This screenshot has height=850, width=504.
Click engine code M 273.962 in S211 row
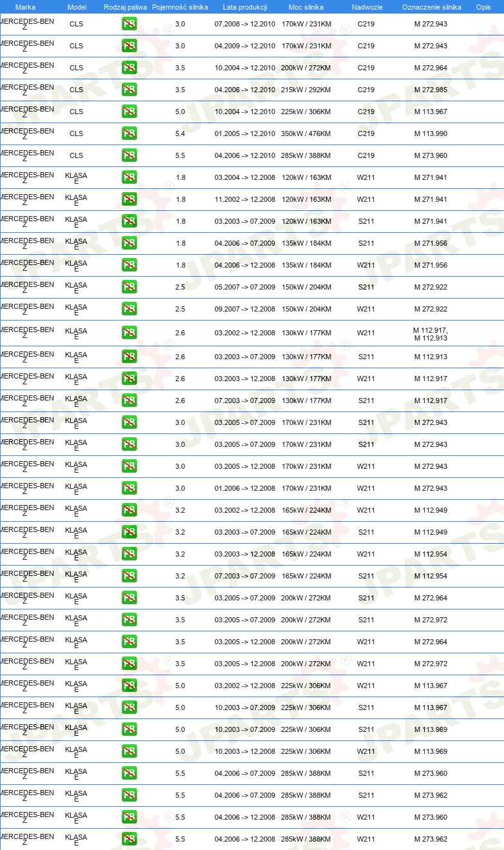pyautogui.click(x=431, y=795)
